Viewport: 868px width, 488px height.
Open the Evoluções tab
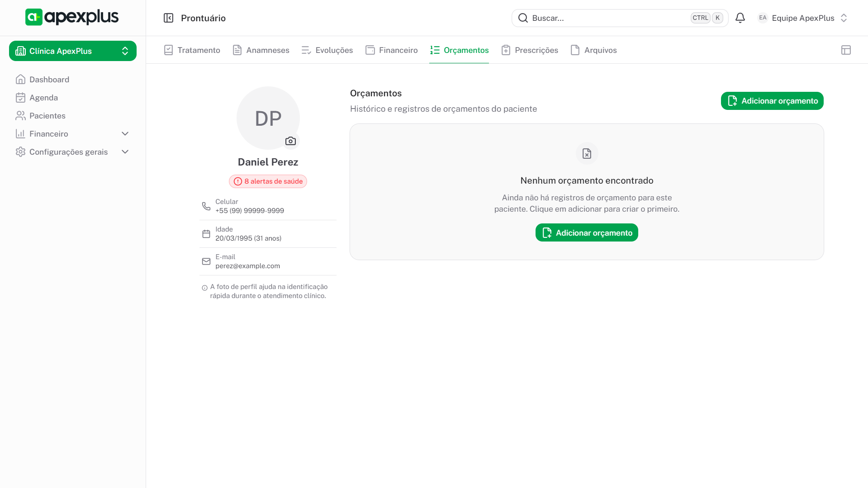point(327,50)
